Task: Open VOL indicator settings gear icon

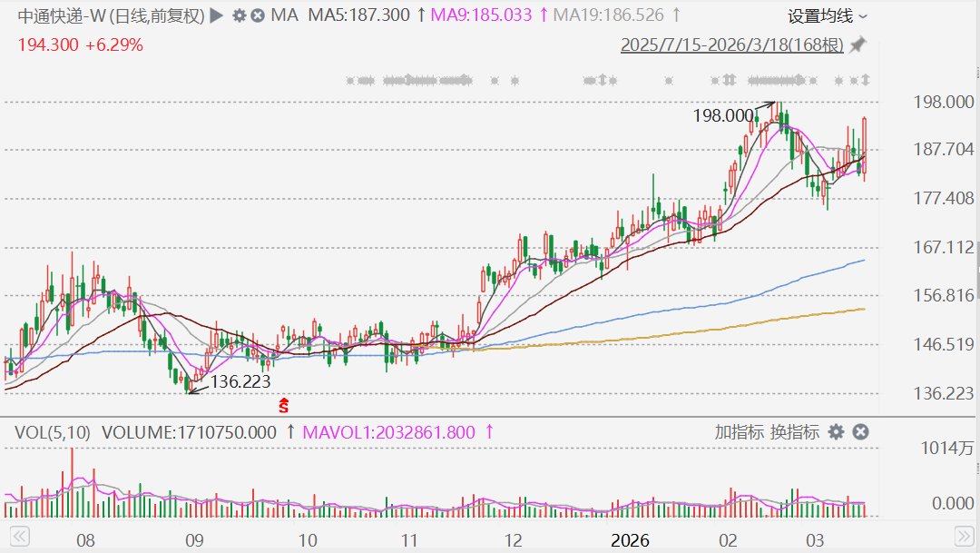Action: click(x=836, y=432)
